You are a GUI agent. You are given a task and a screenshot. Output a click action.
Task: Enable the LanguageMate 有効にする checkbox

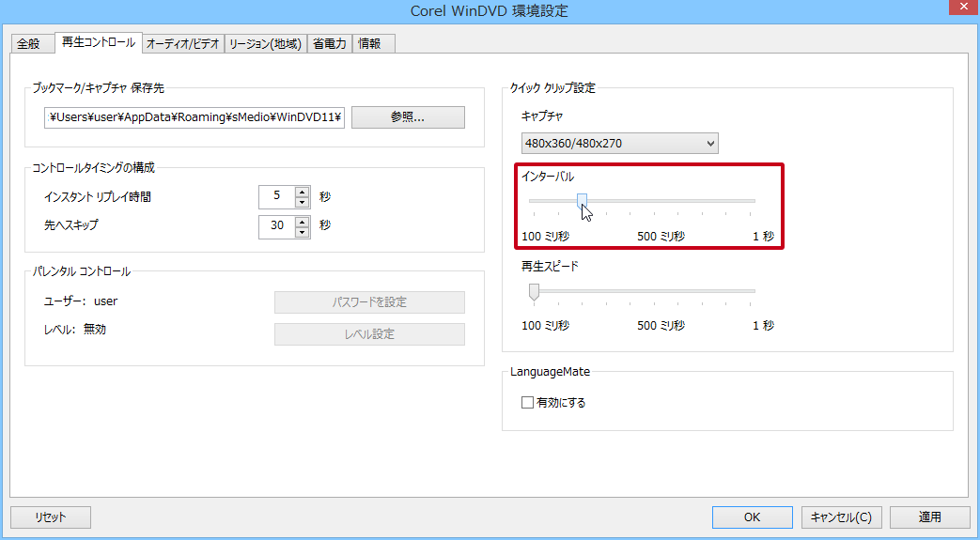[527, 403]
